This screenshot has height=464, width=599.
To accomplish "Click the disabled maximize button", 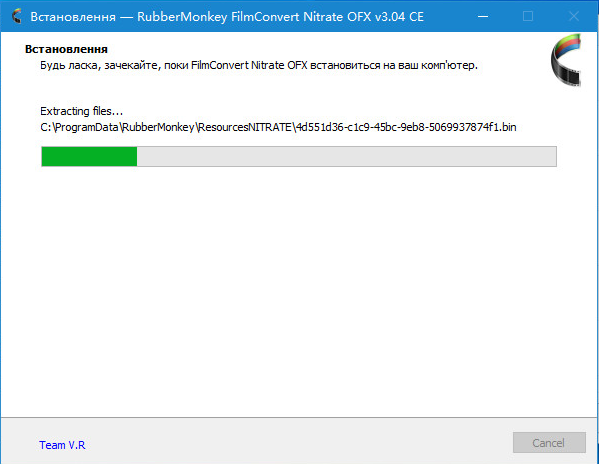I will [x=528, y=16].
